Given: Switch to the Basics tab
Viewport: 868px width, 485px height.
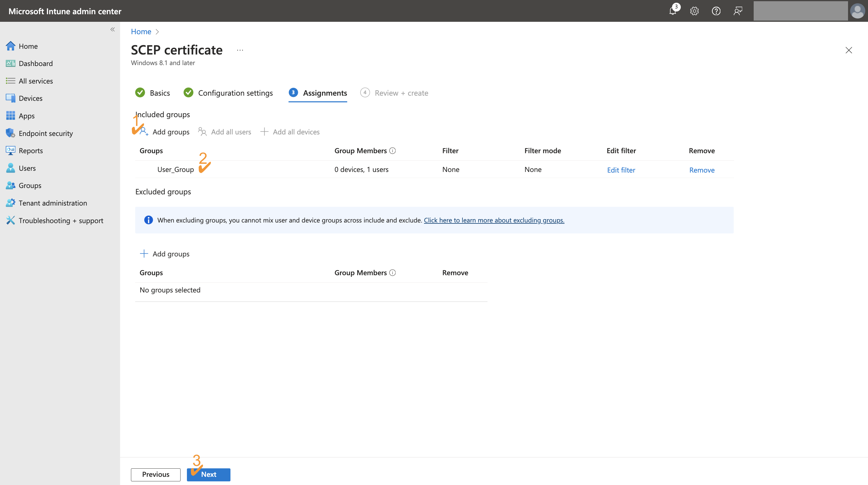Looking at the screenshot, I should (x=159, y=93).
